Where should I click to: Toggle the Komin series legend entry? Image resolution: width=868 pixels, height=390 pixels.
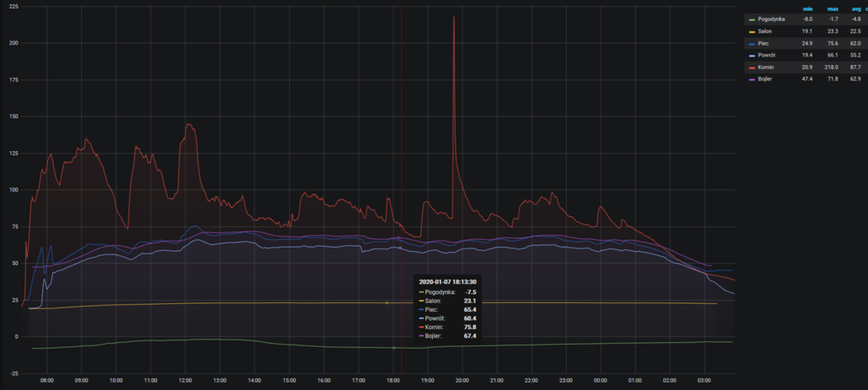766,67
